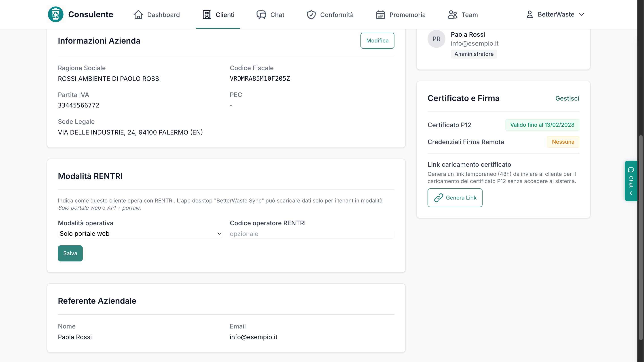Image resolution: width=644 pixels, height=362 pixels.
Task: Expand the side Chat panel arrow
Action: click(x=631, y=193)
